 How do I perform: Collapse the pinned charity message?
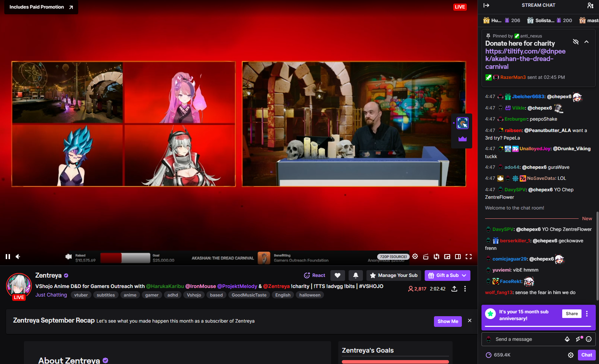point(586,42)
